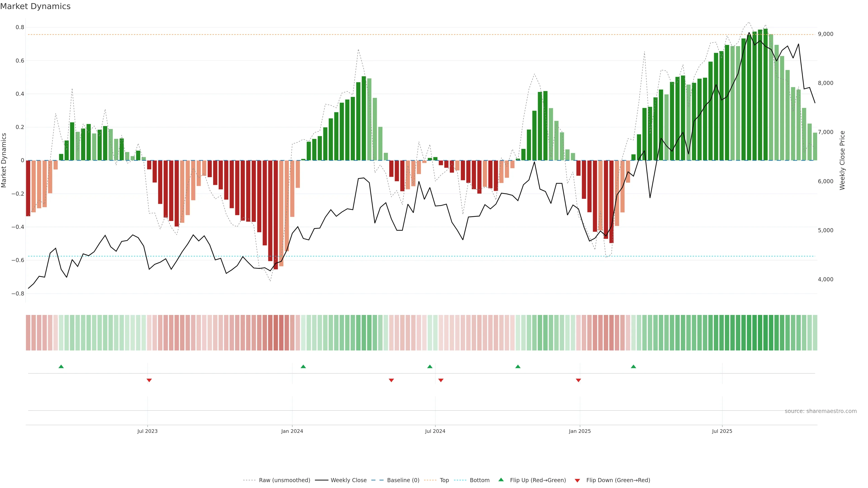Screen dimensions: 868x488
Task: Toggle the Weekly Close legend entry
Action: click(348, 480)
